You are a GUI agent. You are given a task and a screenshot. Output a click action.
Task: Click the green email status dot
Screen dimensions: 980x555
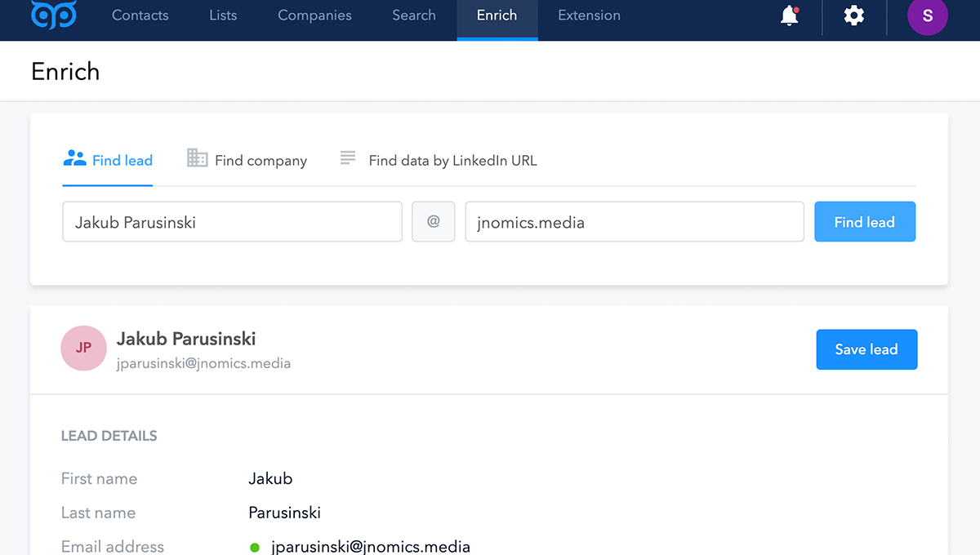(254, 548)
